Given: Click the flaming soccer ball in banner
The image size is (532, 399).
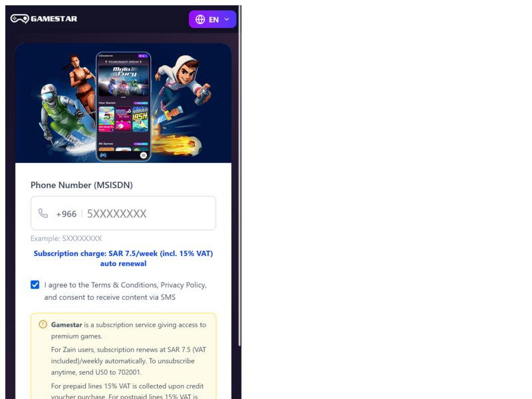Looking at the screenshot, I should pyautogui.click(x=178, y=145).
